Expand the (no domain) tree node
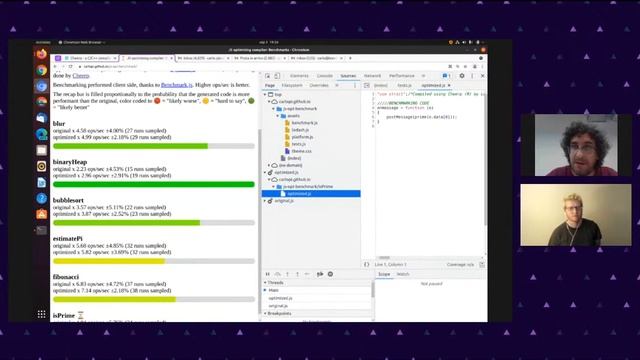 269,165
